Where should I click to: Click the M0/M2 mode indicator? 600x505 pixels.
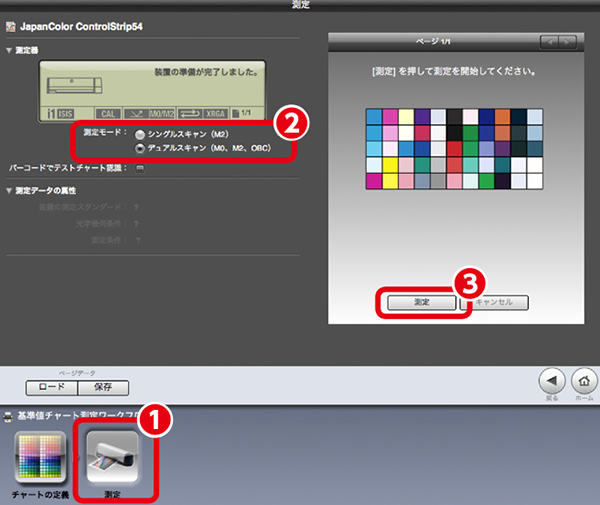click(x=162, y=114)
